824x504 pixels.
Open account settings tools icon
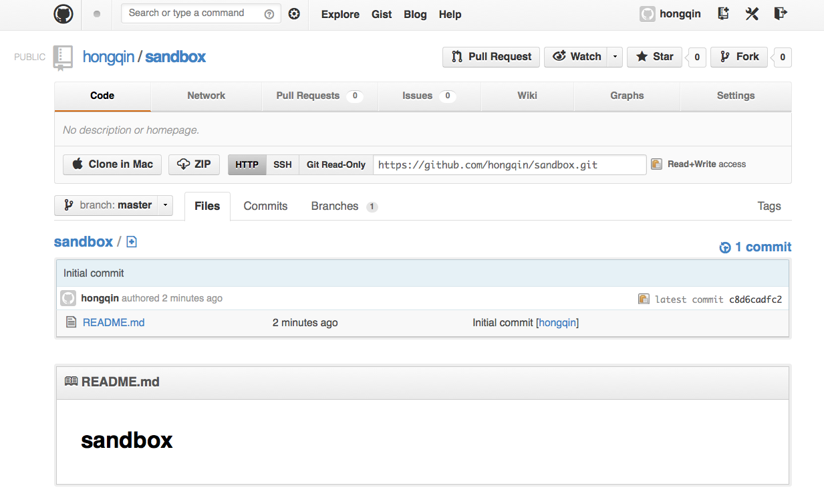pyautogui.click(x=752, y=13)
